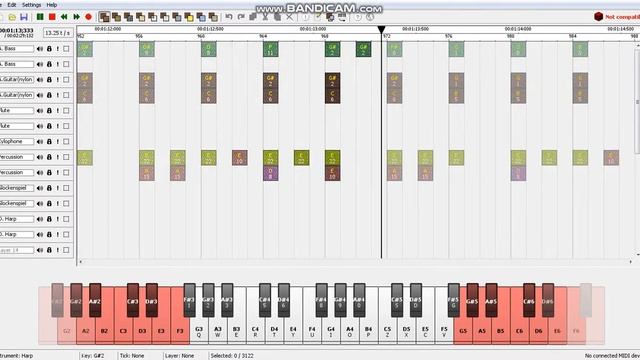The image size is (640, 360).
Task: Select the Bass Drum instrument, the third instrument icon
Action: pyautogui.click(x=129, y=17)
